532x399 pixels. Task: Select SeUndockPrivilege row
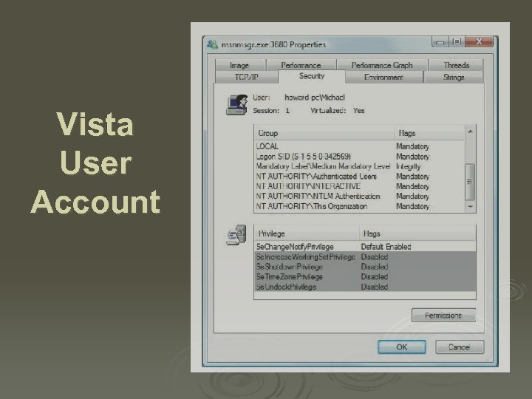pyautogui.click(x=365, y=287)
